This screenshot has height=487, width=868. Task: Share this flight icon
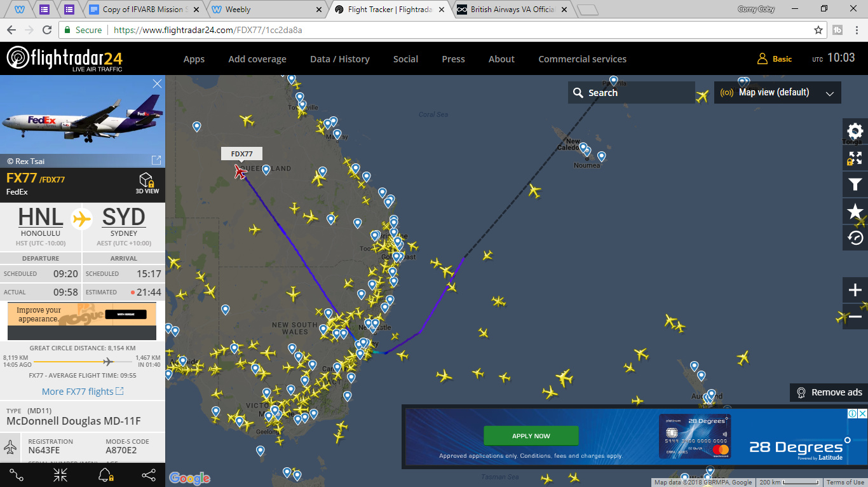(x=149, y=474)
